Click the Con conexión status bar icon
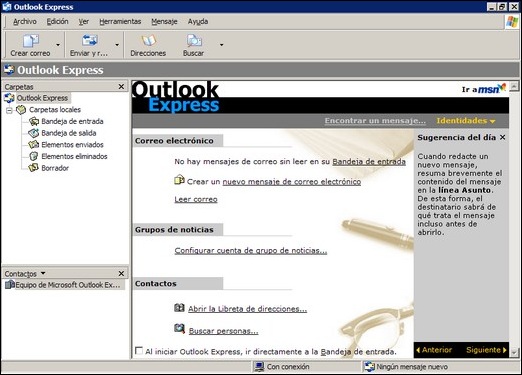 tap(259, 367)
